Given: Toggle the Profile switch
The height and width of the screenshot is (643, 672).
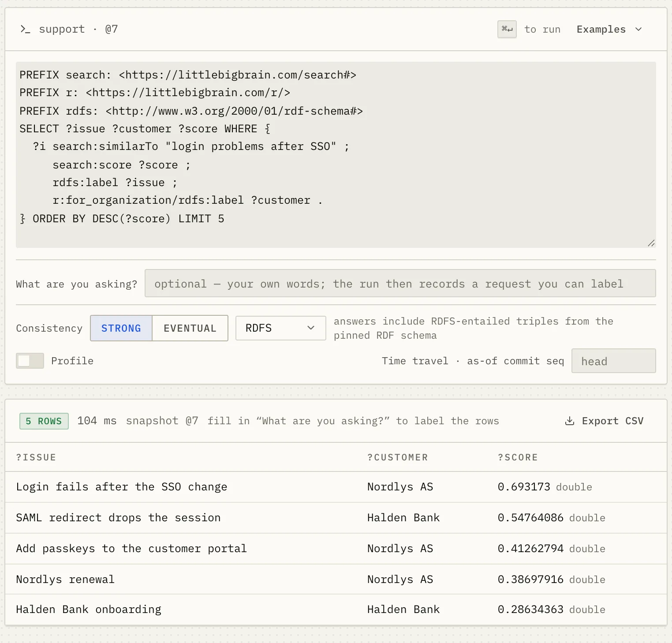Looking at the screenshot, I should pyautogui.click(x=30, y=361).
